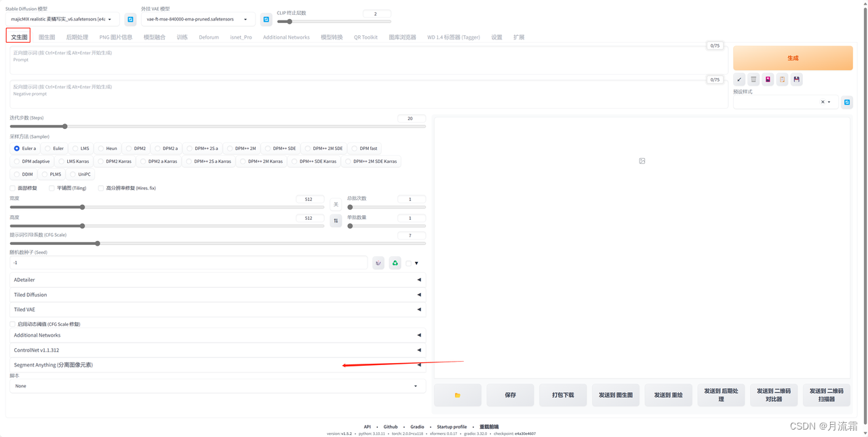Click the recycle icon to reuse last seed
The height and width of the screenshot is (437, 868).
pyautogui.click(x=395, y=263)
